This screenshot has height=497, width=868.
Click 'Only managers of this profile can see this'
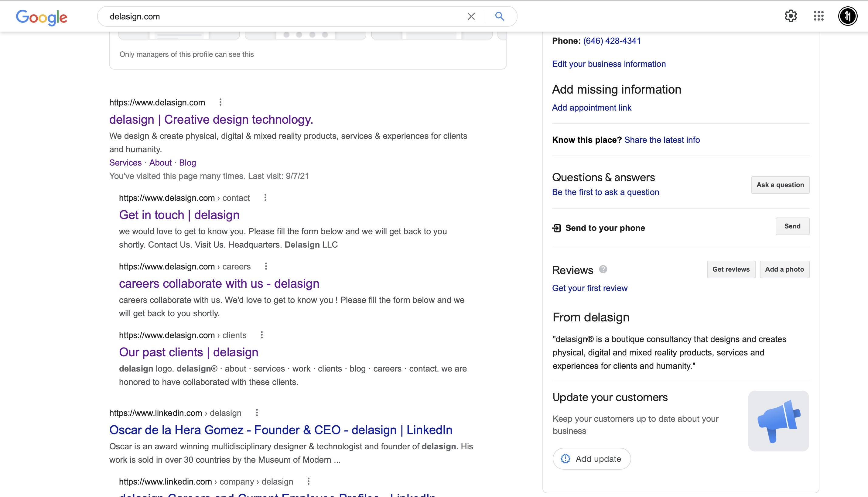coord(187,54)
